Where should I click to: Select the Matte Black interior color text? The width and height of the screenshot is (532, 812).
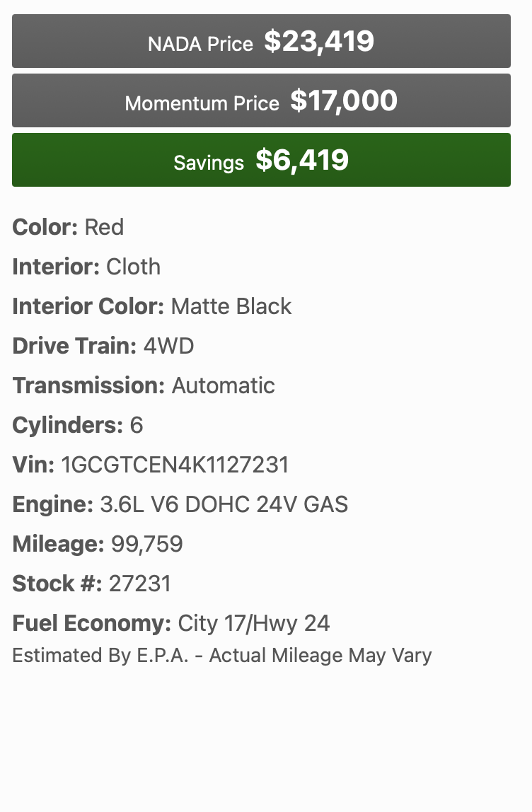point(231,306)
